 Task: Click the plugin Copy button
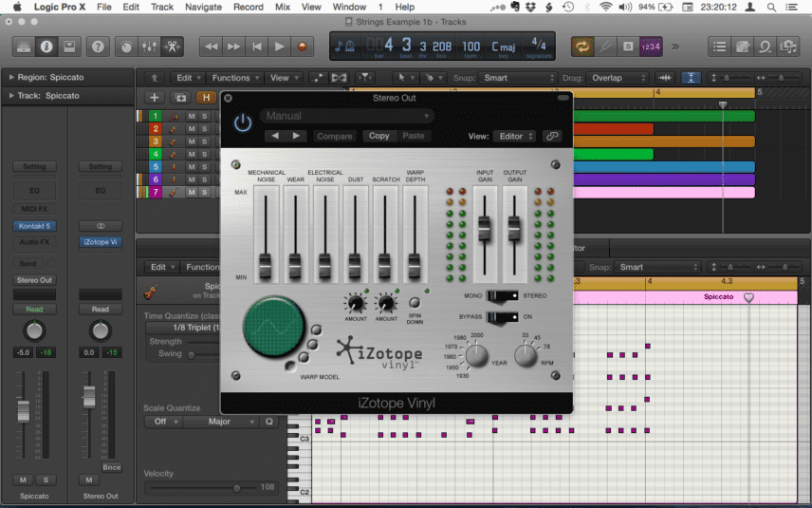tap(379, 136)
